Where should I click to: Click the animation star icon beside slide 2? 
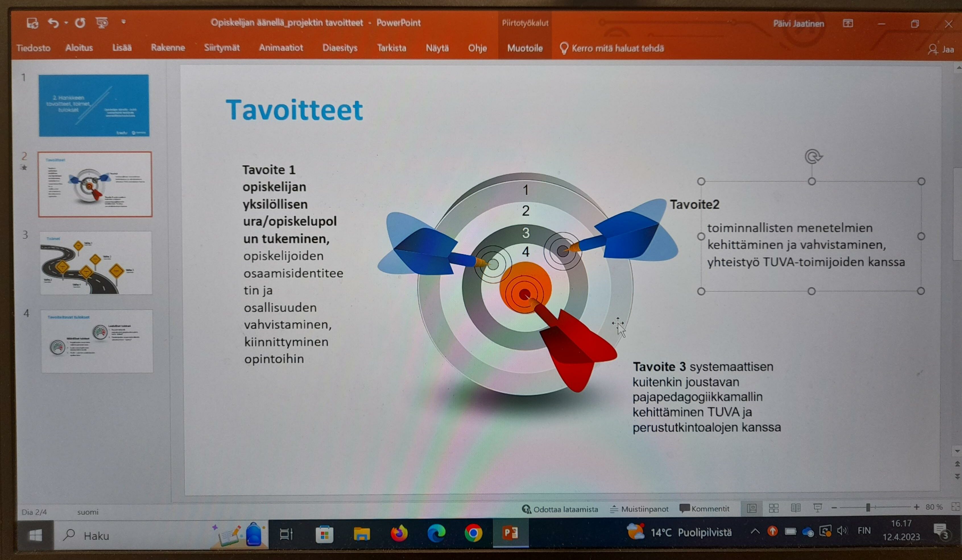[x=24, y=168]
